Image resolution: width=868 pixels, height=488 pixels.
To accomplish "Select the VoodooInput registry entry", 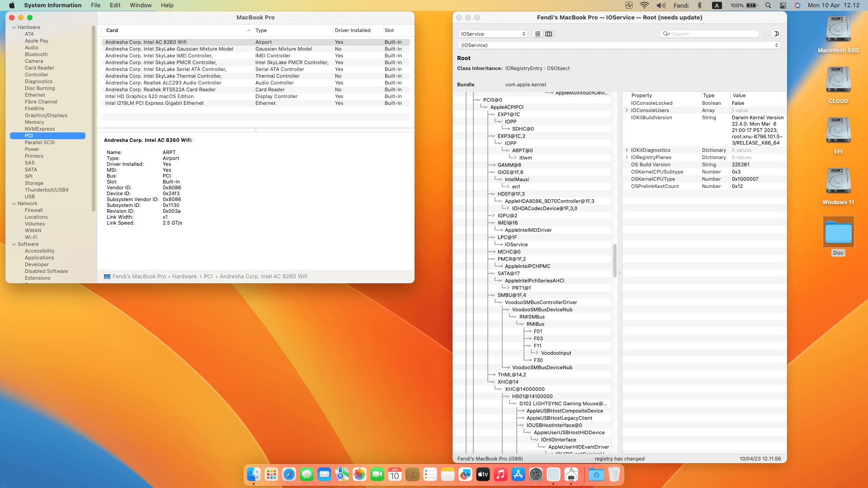I will [x=556, y=353].
